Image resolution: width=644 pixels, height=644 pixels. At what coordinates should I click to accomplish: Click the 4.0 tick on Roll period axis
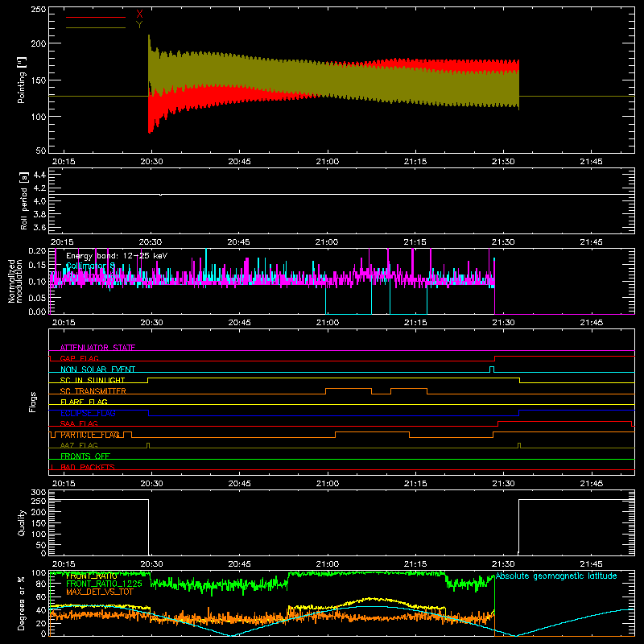[x=39, y=200]
